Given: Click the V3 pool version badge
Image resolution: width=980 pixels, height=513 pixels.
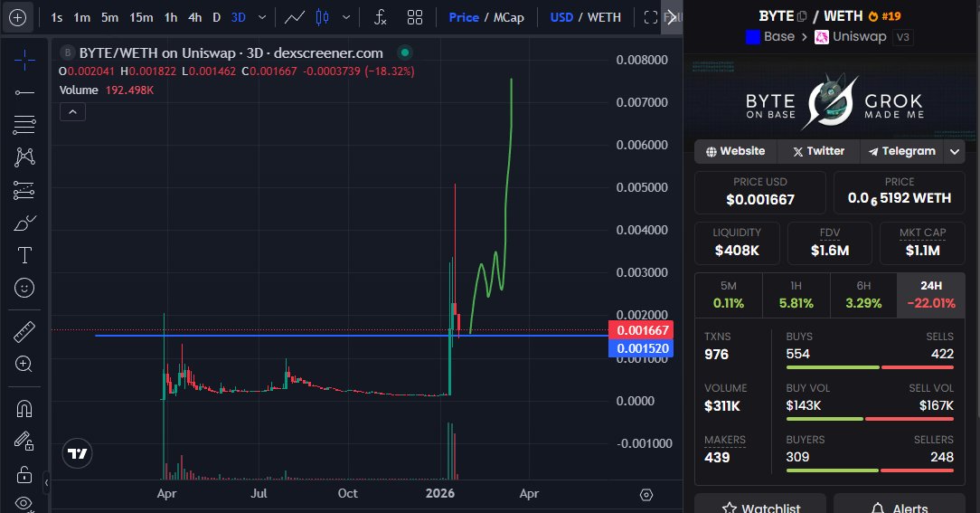Looking at the screenshot, I should (x=903, y=37).
